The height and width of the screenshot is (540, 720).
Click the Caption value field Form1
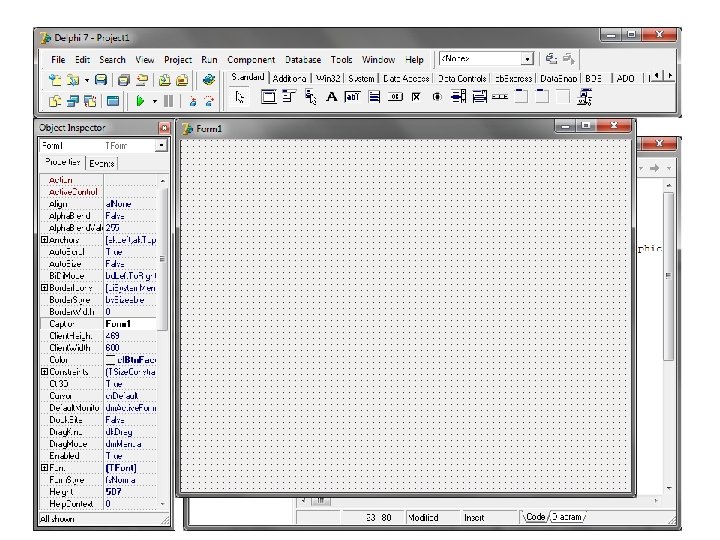click(130, 324)
